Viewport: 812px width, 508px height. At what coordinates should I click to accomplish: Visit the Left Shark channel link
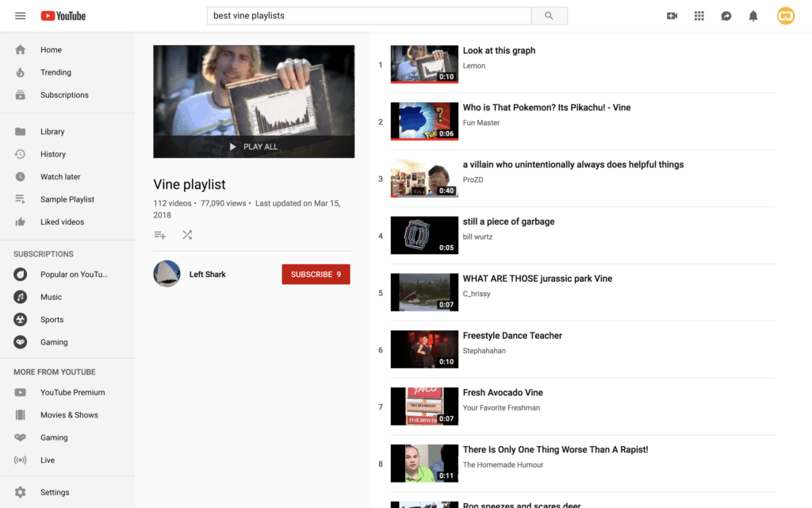(x=207, y=274)
